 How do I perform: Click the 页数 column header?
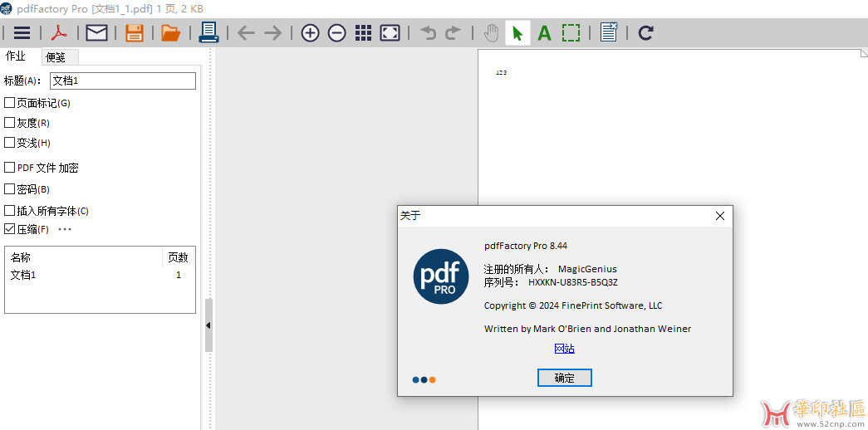179,257
